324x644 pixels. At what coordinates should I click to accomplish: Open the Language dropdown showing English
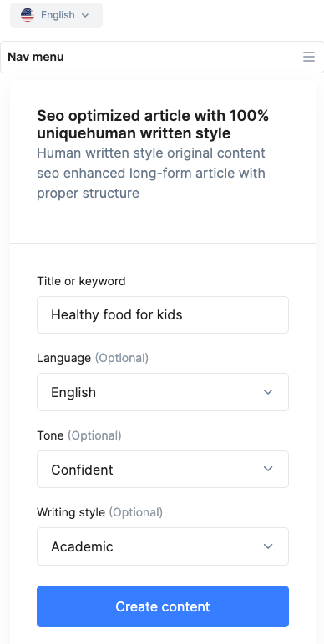coord(163,392)
